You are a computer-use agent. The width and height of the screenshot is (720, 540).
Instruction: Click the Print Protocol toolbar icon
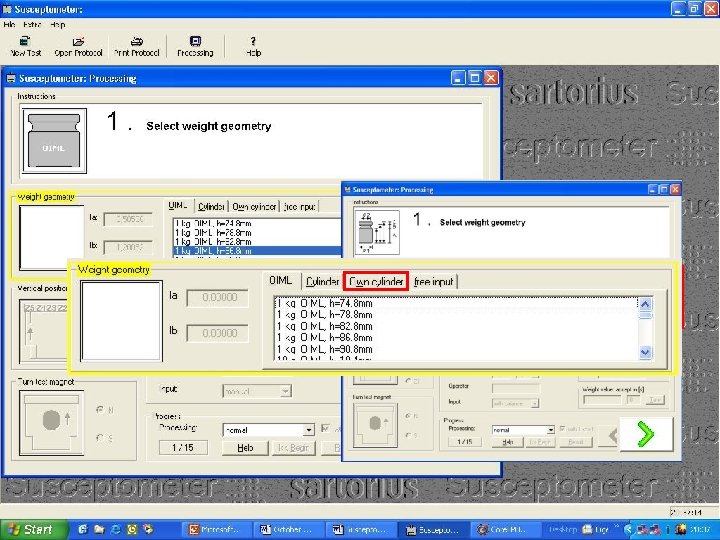pos(136,42)
